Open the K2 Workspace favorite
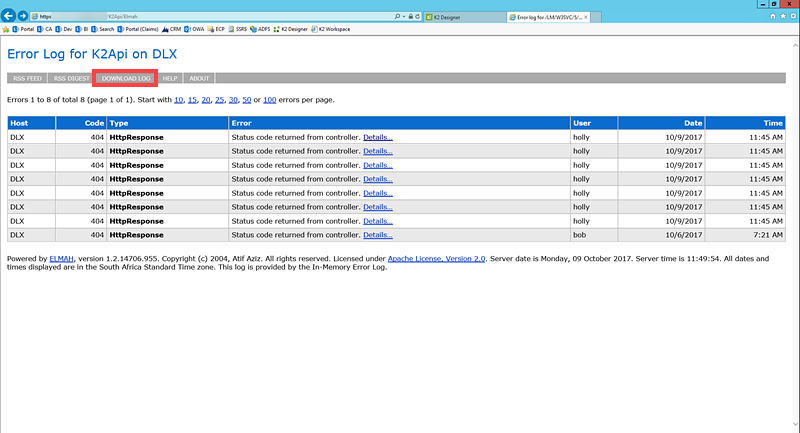 331,29
